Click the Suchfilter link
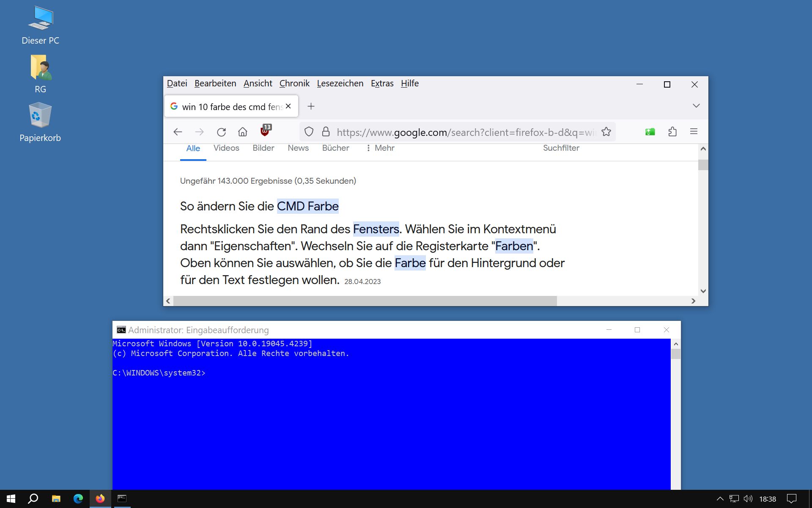 point(561,148)
